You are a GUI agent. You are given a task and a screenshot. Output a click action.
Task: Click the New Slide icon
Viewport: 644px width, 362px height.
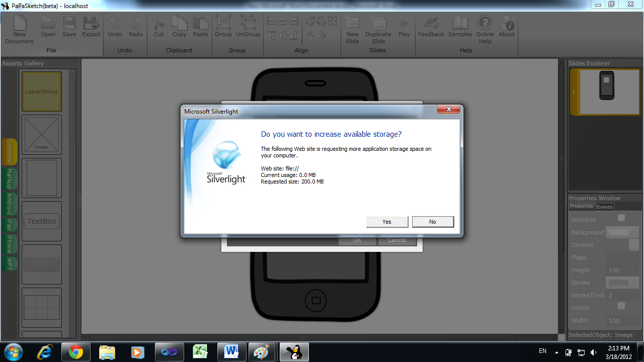[x=352, y=23]
